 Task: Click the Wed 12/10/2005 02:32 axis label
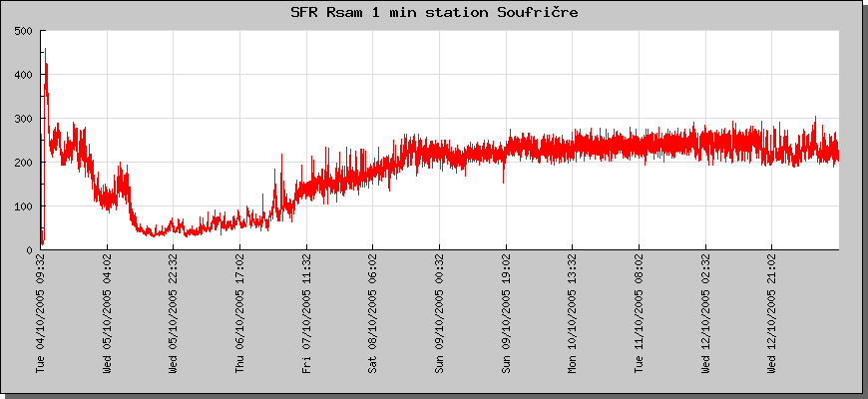click(706, 312)
